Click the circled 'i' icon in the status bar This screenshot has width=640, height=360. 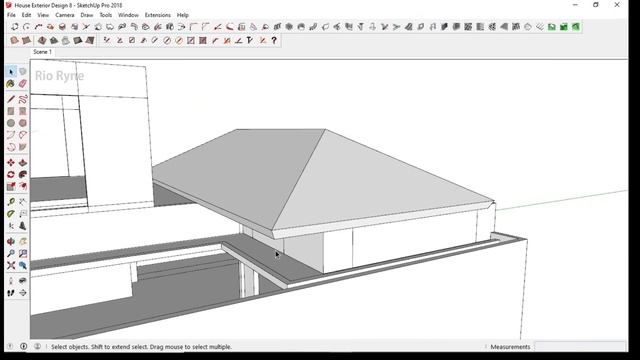(24, 347)
